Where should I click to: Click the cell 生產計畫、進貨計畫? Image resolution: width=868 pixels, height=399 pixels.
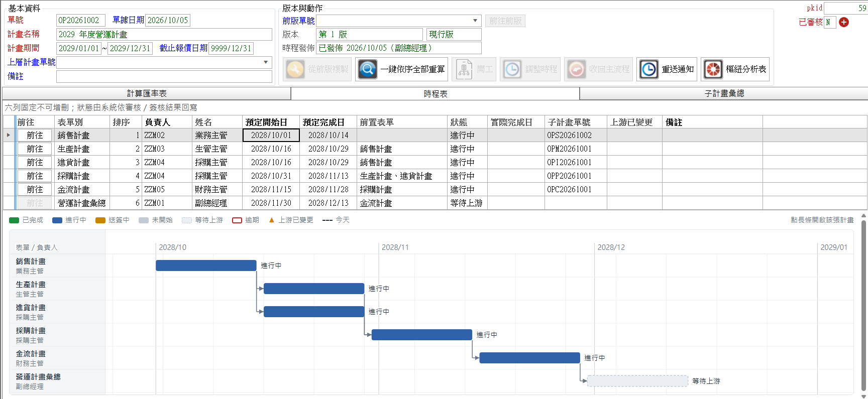[x=402, y=176]
